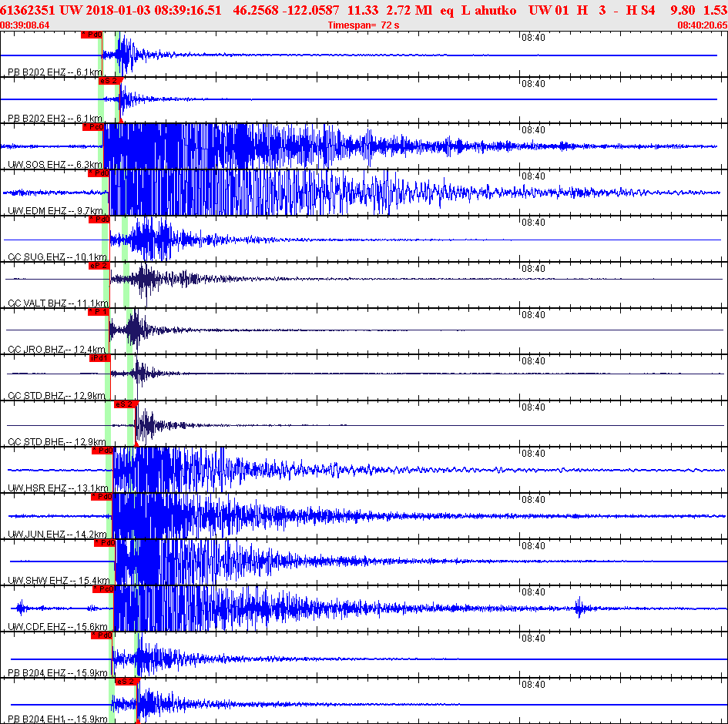Click the Pd0 pick flag on JUN EHZ
The width and height of the screenshot is (728, 724).
click(x=102, y=497)
